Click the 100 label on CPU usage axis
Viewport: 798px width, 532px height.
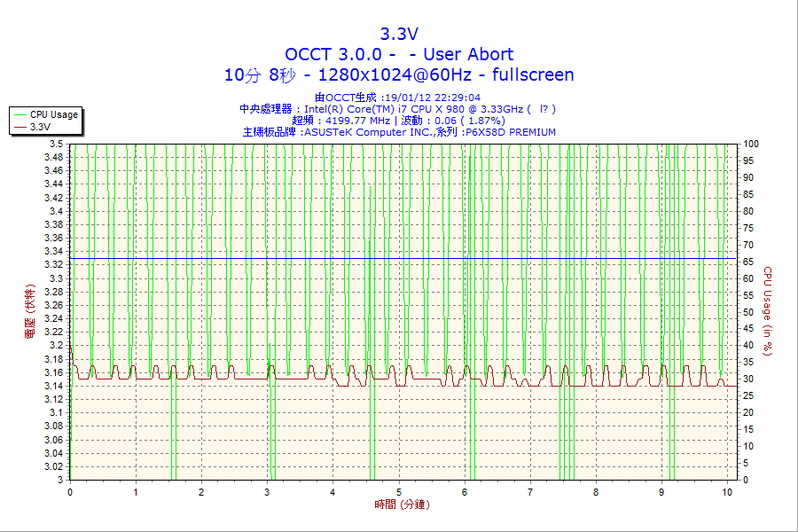pyautogui.click(x=751, y=144)
